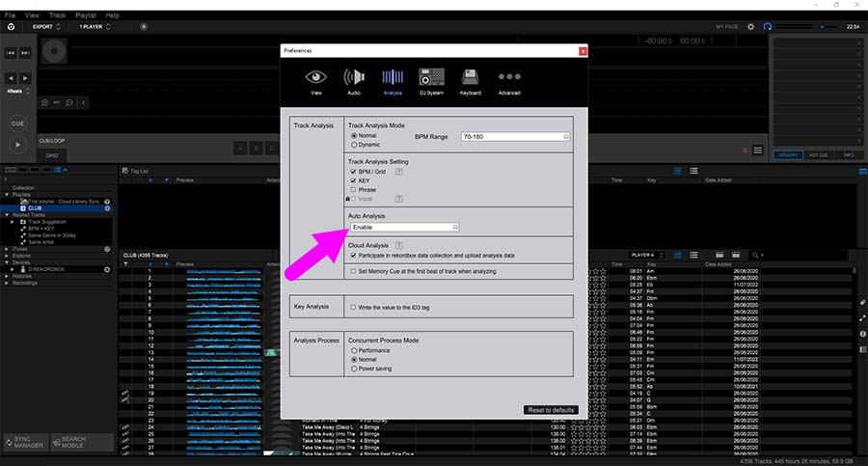Click the rekordbox logo icon
This screenshot has height=466, width=868.
point(11,27)
